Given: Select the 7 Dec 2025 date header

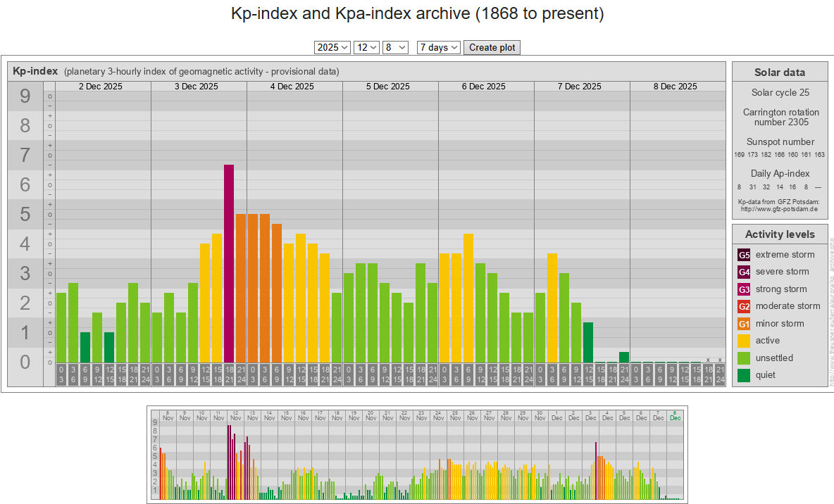Looking at the screenshot, I should [579, 87].
